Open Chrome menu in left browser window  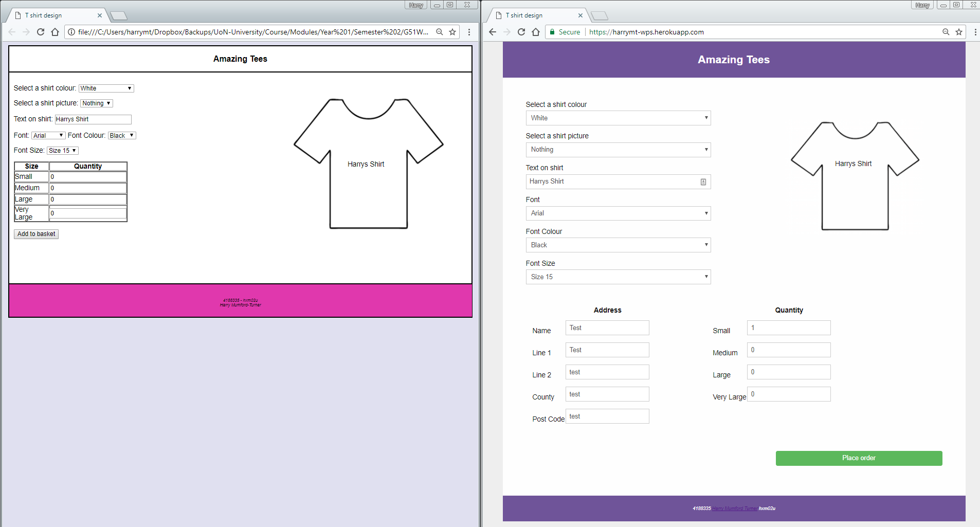tap(469, 32)
